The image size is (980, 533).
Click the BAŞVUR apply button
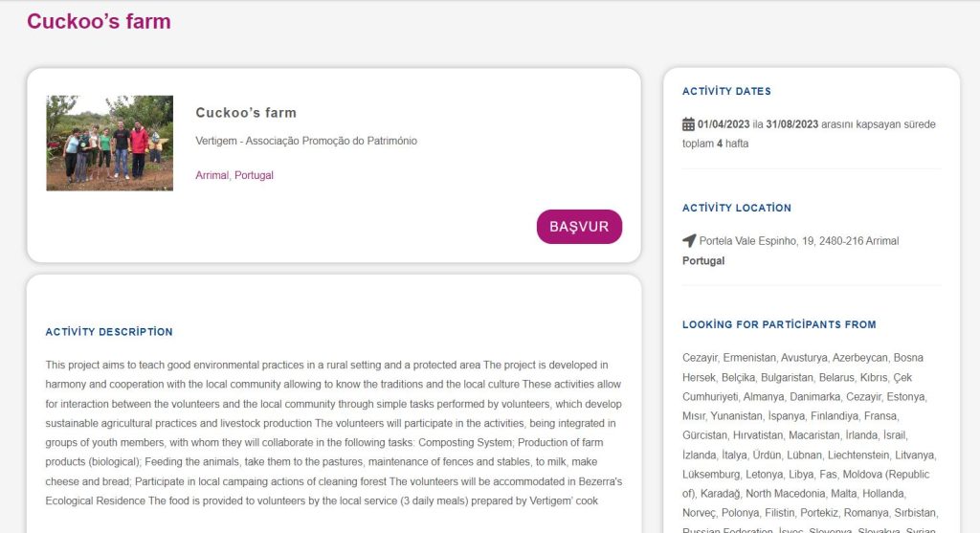pyautogui.click(x=579, y=226)
